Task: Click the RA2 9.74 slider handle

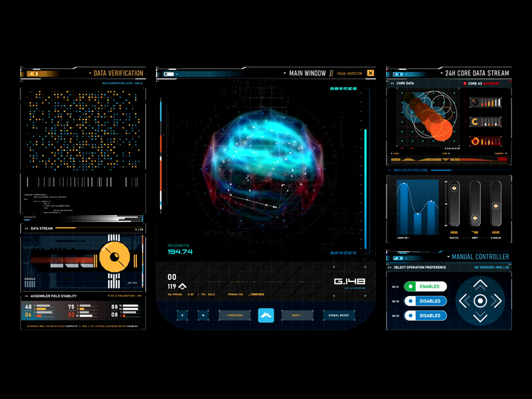Action: pos(454,188)
